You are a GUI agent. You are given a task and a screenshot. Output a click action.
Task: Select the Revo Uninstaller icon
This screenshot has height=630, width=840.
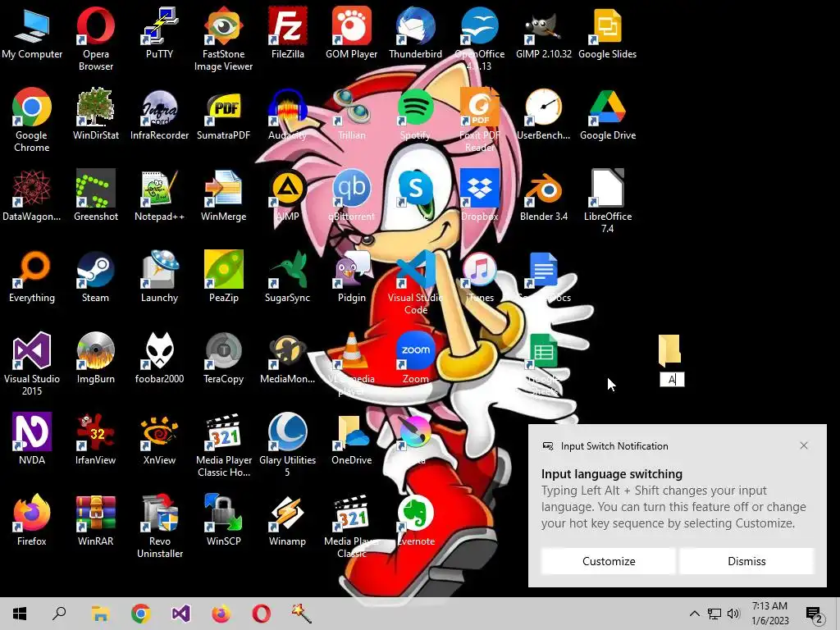pyautogui.click(x=159, y=514)
